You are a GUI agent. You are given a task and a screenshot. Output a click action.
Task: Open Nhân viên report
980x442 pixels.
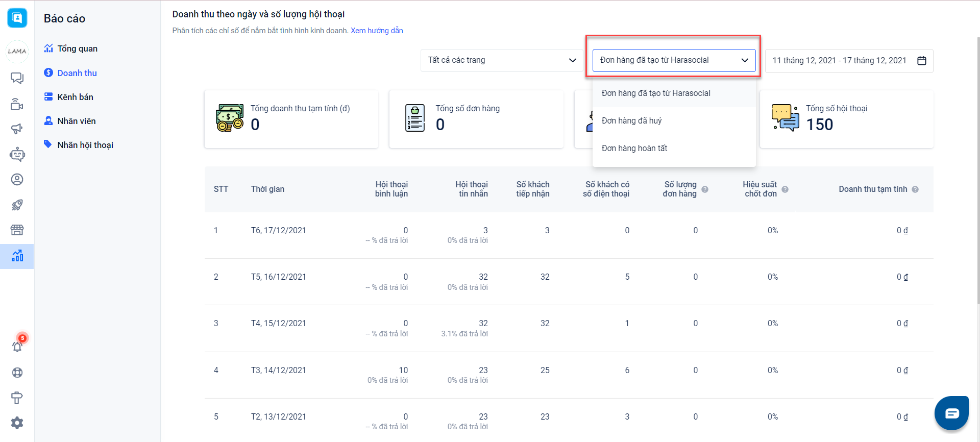pyautogui.click(x=77, y=121)
